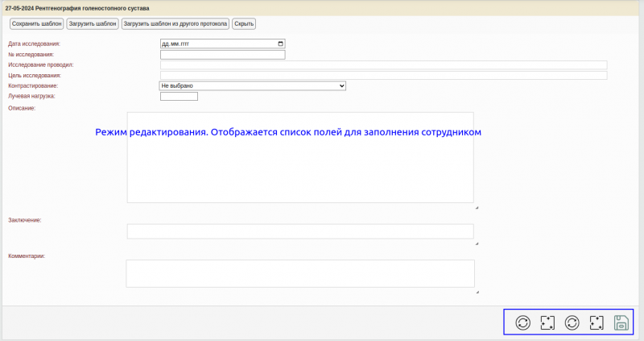Click the resize handle of the Заключение textarea
Viewport: 644px width, 341px height.
click(476, 243)
